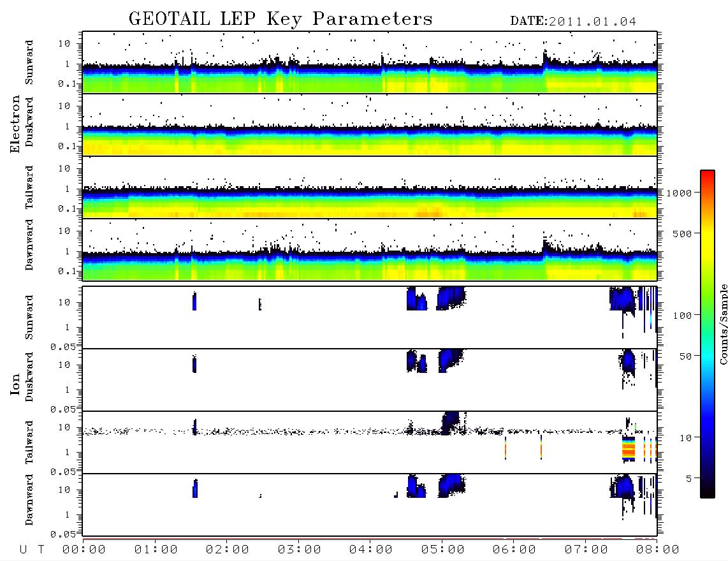Click the "0.05" tick of Ion Sunward panel
The image size is (728, 561).
pos(62,346)
